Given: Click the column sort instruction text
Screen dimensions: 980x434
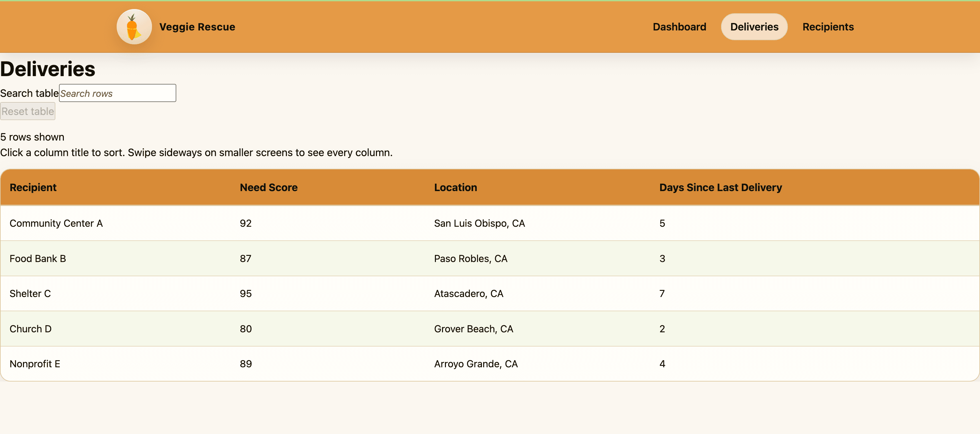Looking at the screenshot, I should (x=196, y=153).
